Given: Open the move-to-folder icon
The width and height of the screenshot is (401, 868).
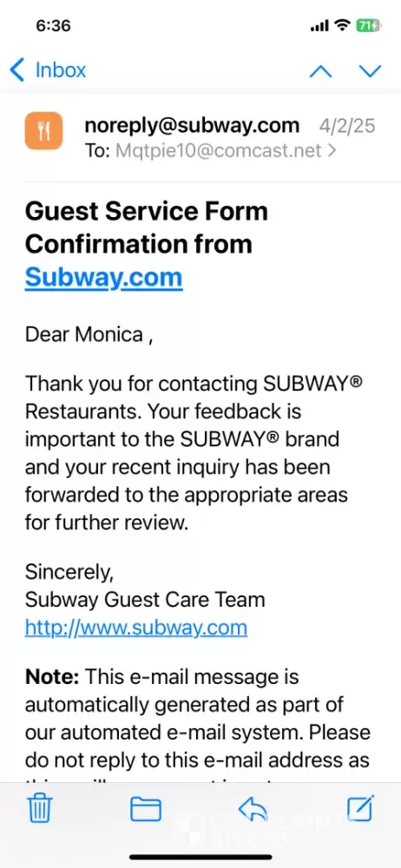Looking at the screenshot, I should point(146,811).
